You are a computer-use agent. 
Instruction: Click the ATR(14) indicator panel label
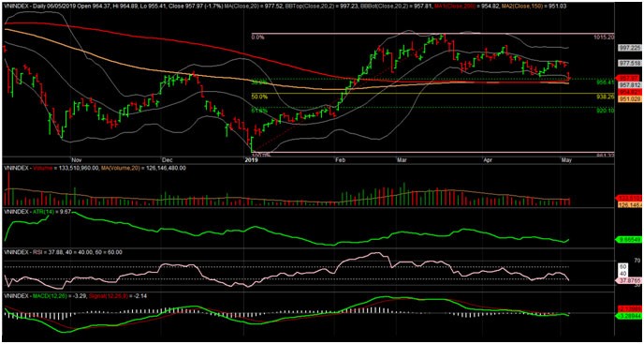coord(39,211)
